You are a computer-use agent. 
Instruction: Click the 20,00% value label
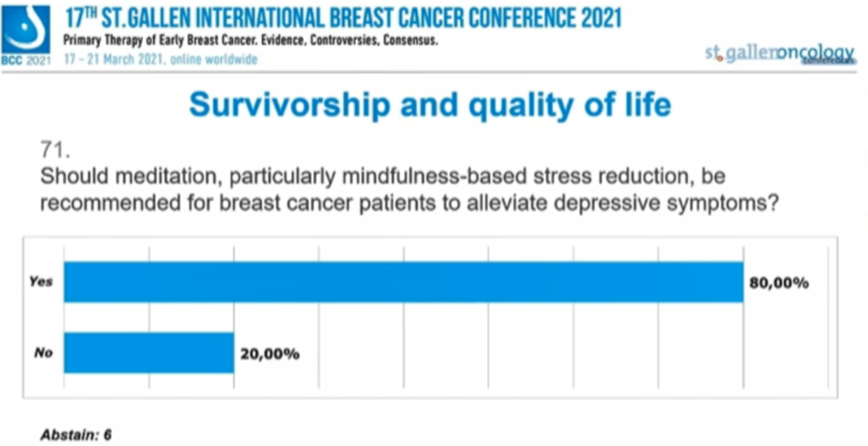[269, 353]
